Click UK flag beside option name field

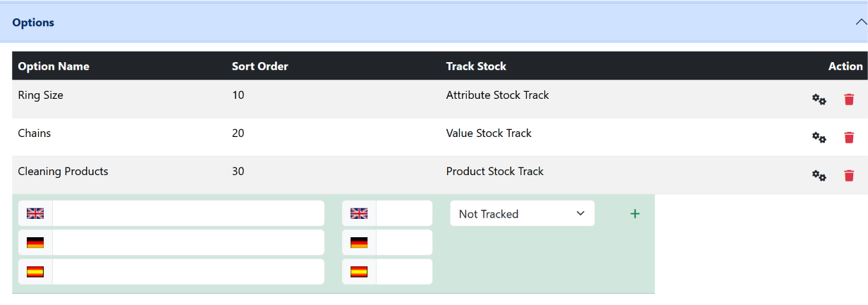[x=35, y=213]
